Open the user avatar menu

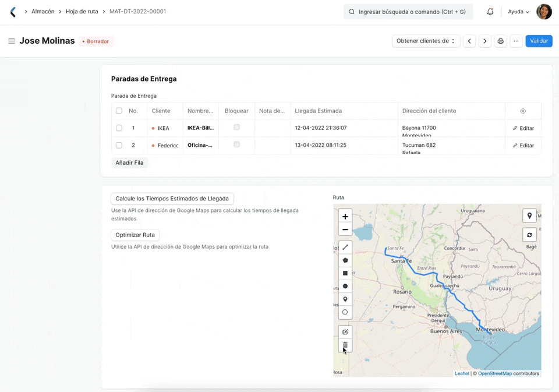(544, 12)
